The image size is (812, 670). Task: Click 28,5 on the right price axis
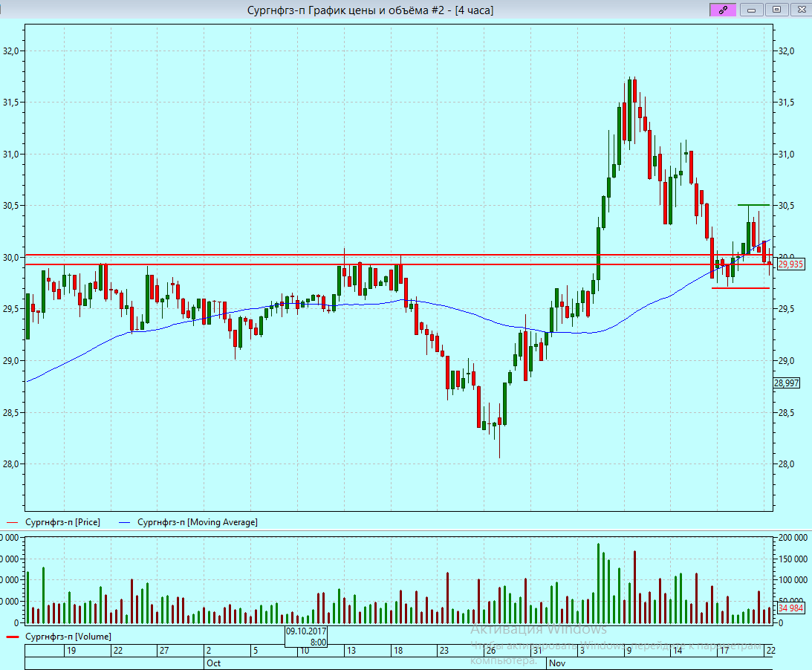click(x=786, y=413)
